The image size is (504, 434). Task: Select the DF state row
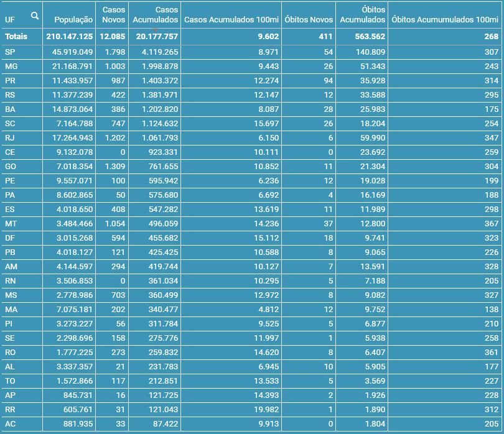(x=10, y=238)
